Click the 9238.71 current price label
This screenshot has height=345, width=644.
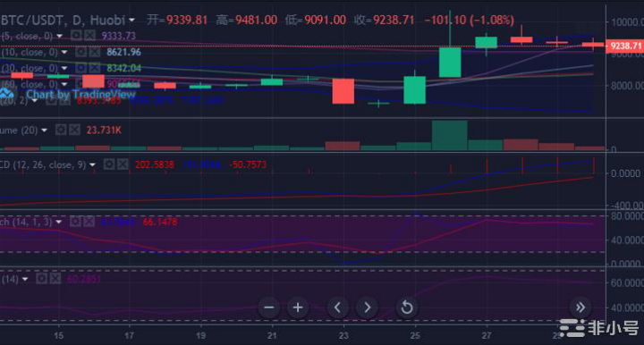coord(625,46)
